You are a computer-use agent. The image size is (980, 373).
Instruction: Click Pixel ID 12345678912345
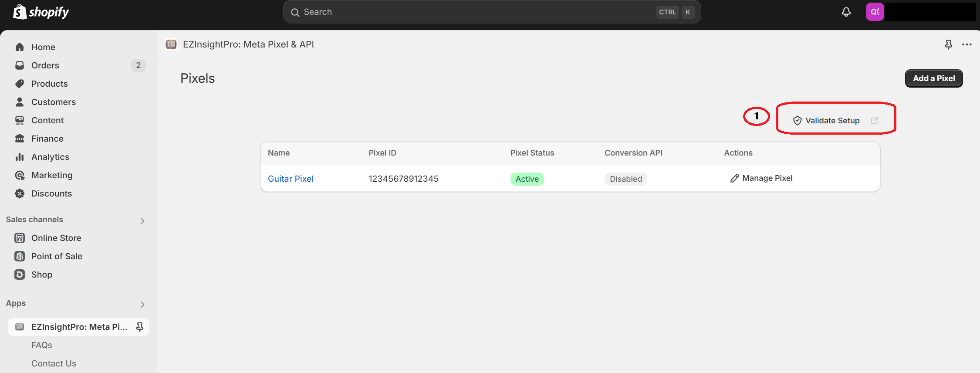[403, 179]
